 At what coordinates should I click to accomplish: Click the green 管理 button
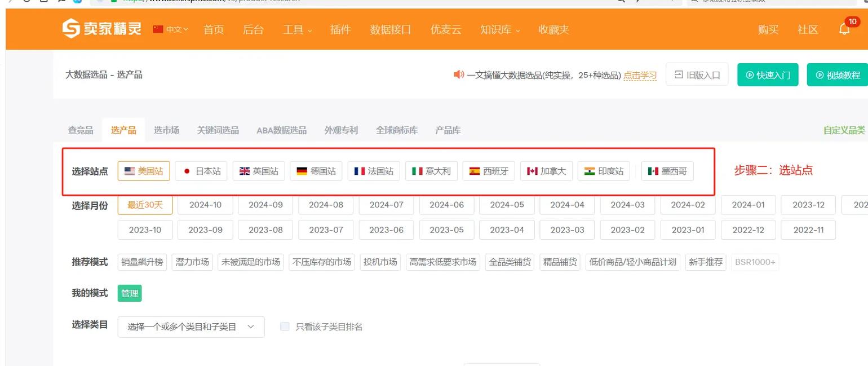130,293
